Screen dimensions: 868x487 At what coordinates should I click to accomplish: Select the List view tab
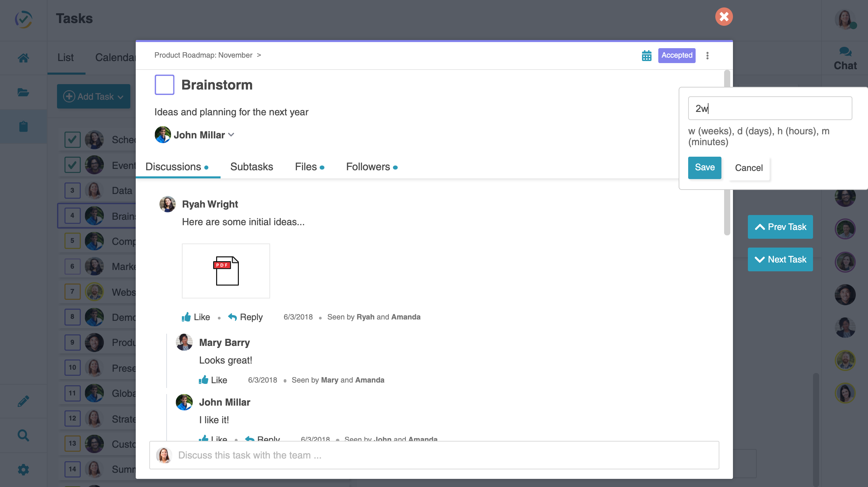[x=65, y=58]
